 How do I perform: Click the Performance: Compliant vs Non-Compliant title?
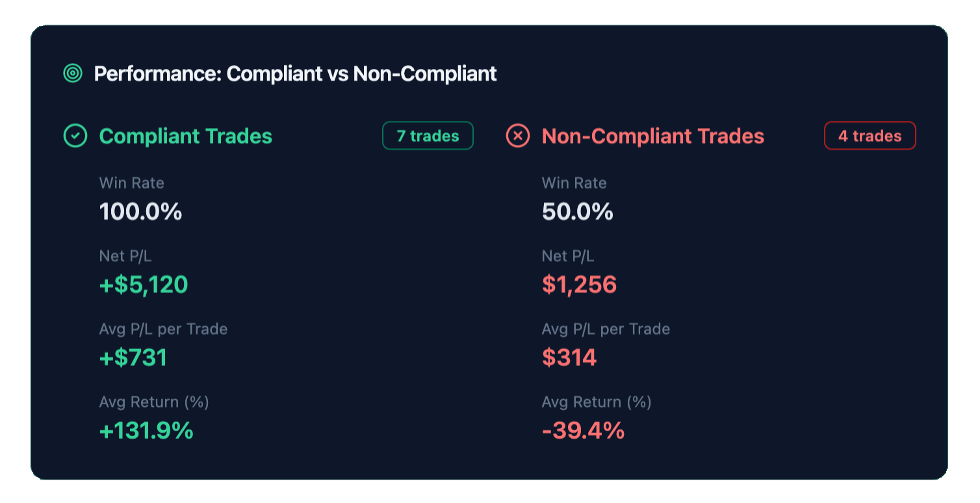[x=296, y=73]
